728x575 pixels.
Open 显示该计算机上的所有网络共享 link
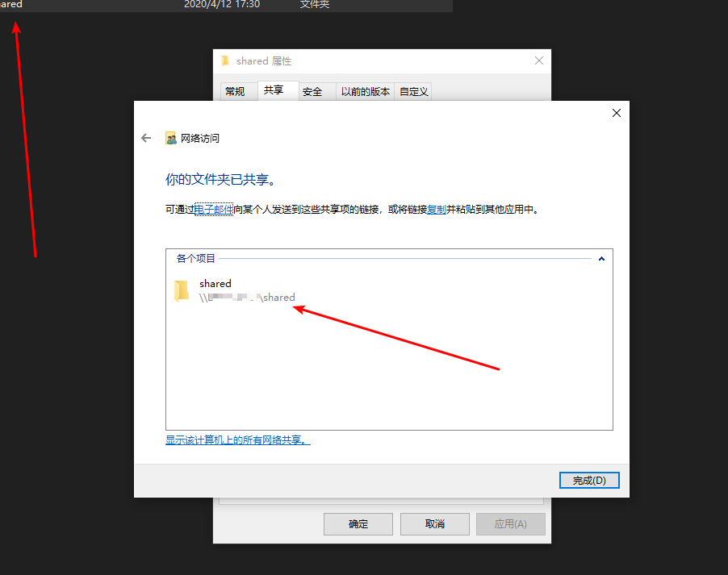coord(238,440)
